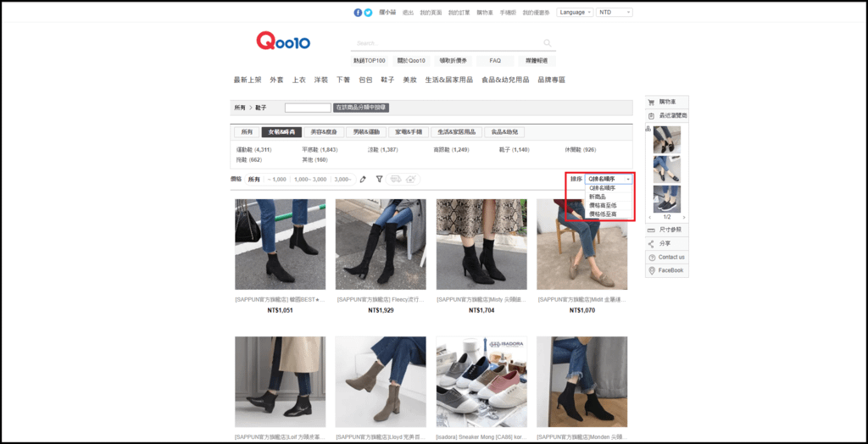
Task: Click the funnel filter icon
Action: [x=379, y=180]
